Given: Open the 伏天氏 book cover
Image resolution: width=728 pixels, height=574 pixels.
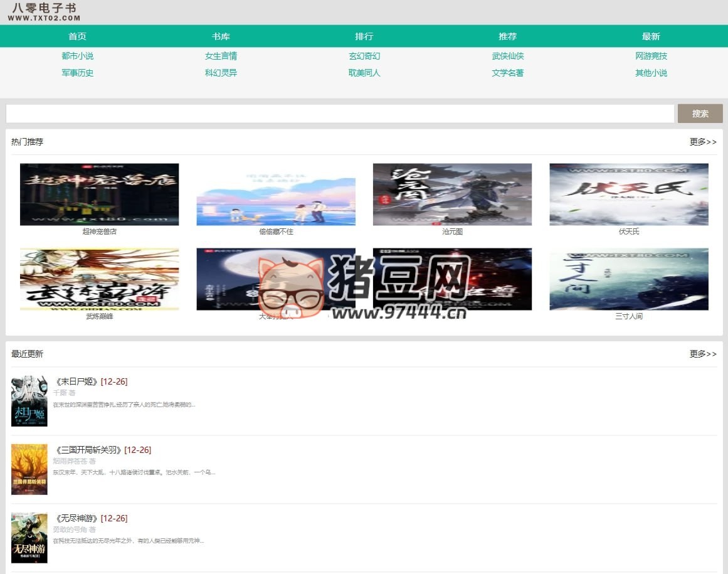Looking at the screenshot, I should tap(628, 194).
